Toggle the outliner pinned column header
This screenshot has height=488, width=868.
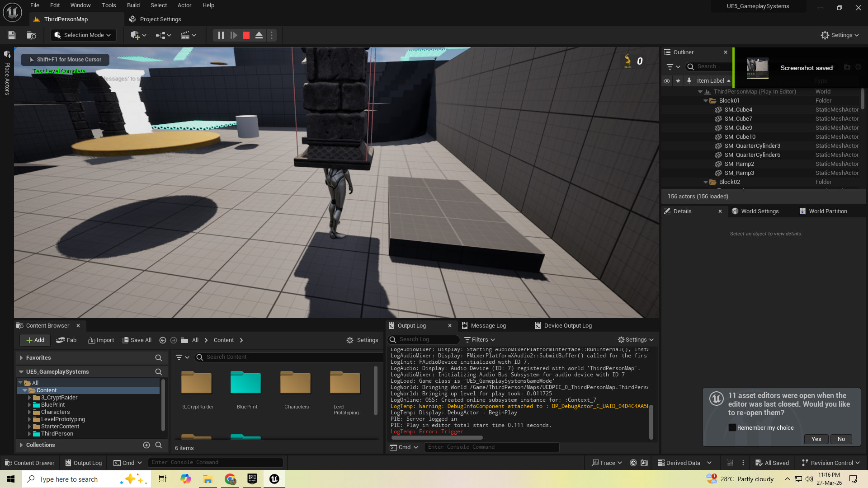(x=689, y=81)
